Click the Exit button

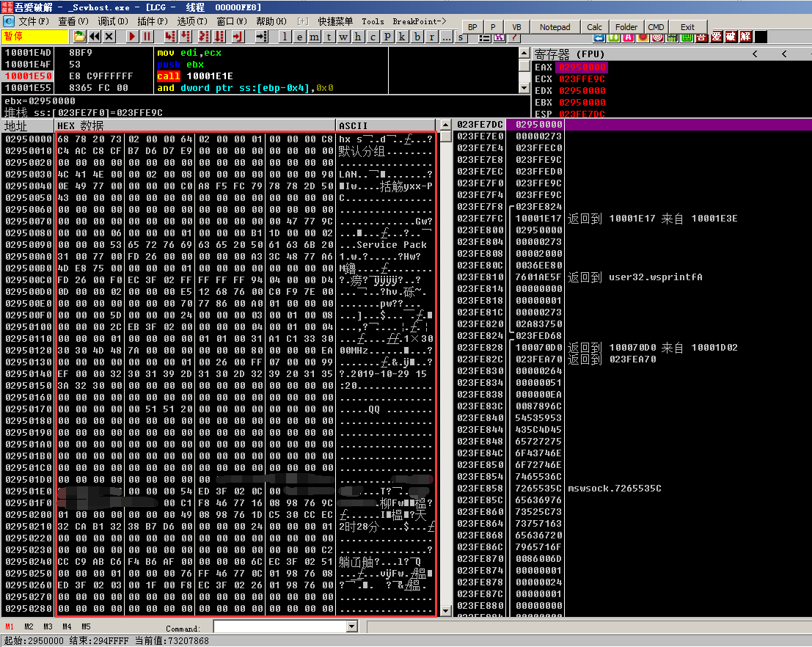[x=687, y=27]
